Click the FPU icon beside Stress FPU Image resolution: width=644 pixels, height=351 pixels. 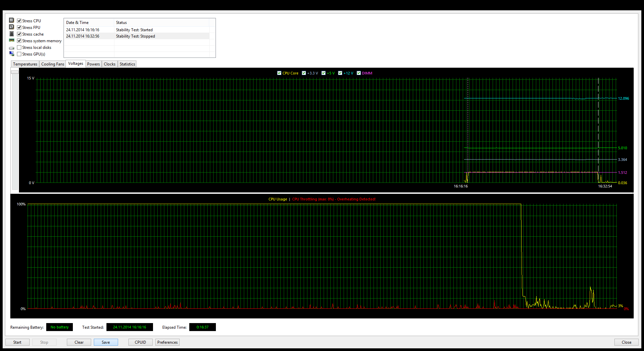click(x=12, y=27)
